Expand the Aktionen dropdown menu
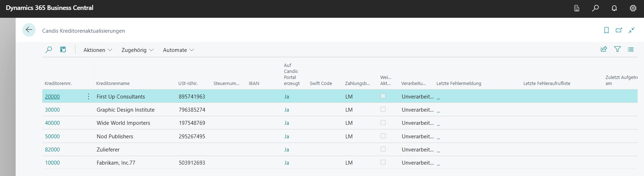Image resolution: width=644 pixels, height=176 pixels. click(x=97, y=50)
